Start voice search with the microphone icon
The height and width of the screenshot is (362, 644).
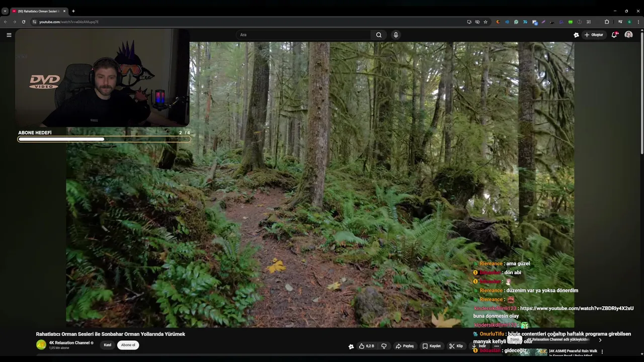pos(396,35)
